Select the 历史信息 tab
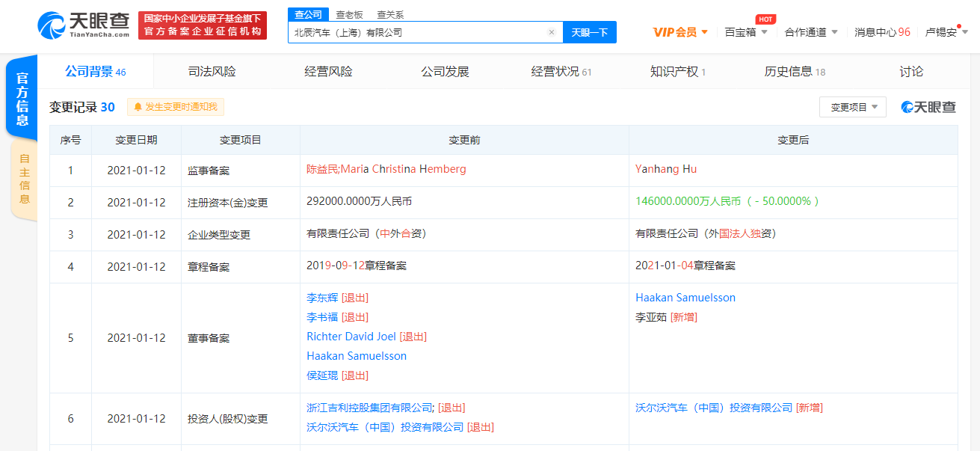The width and height of the screenshot is (980, 451). tap(795, 72)
